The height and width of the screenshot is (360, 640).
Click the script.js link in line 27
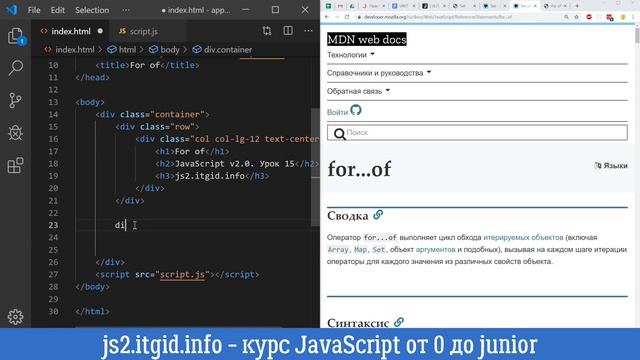[x=182, y=274]
